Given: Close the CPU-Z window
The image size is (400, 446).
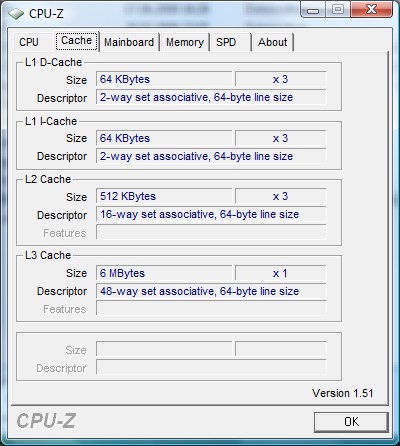Looking at the screenshot, I should click(x=371, y=10).
